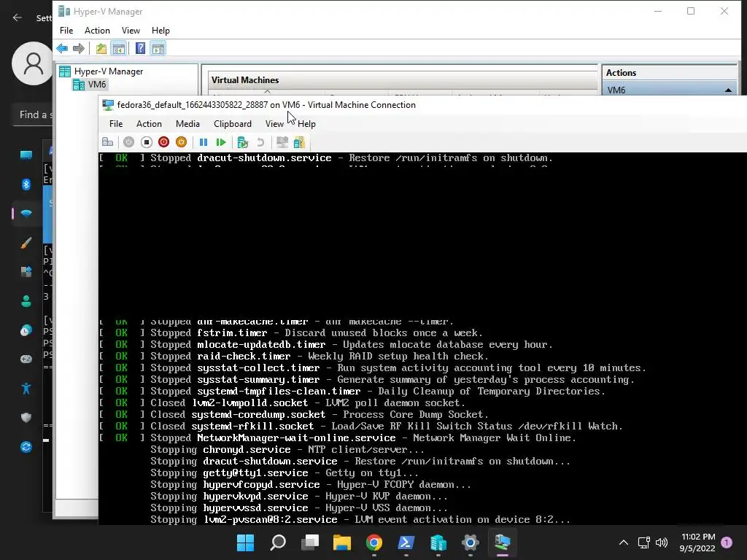Click Ctrl+Alt+Delete icon in VM Connection toolbar

108,142
